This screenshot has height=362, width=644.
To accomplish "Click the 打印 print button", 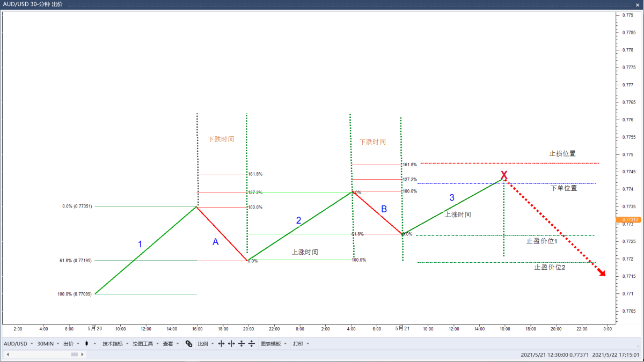I will [x=299, y=343].
